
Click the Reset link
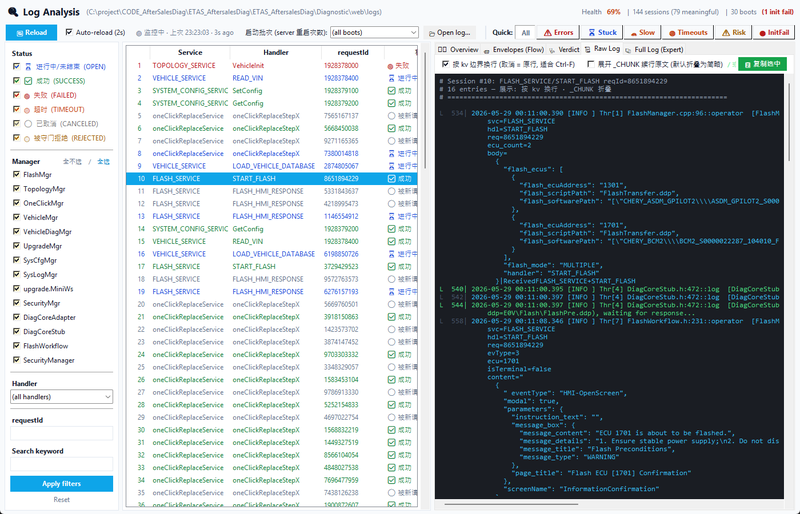pyautogui.click(x=61, y=500)
